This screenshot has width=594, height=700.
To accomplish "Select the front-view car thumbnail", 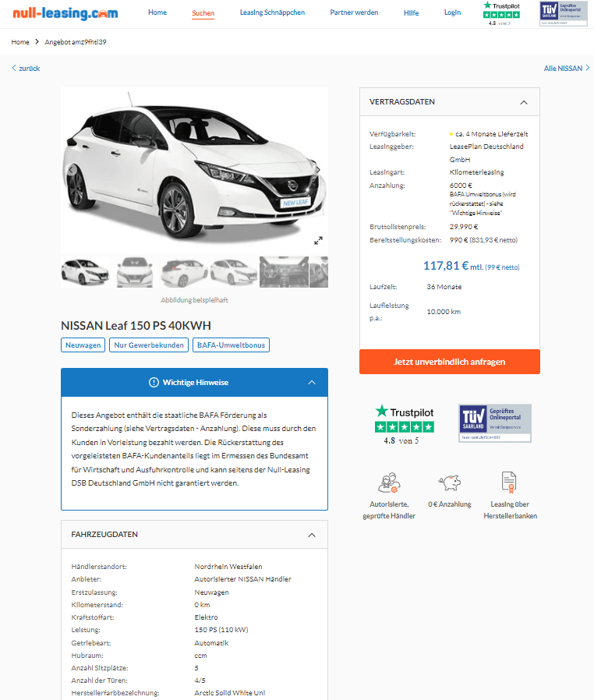I will [x=135, y=272].
